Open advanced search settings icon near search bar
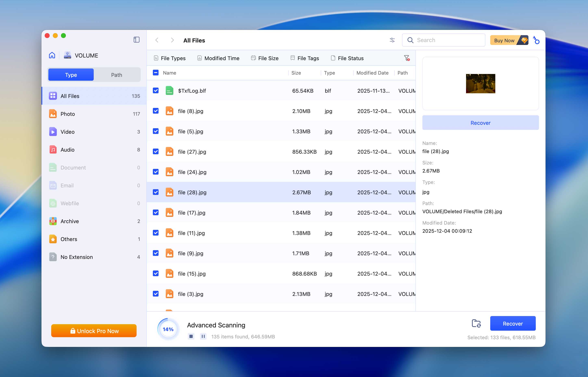Image resolution: width=588 pixels, height=377 pixels. point(392,40)
